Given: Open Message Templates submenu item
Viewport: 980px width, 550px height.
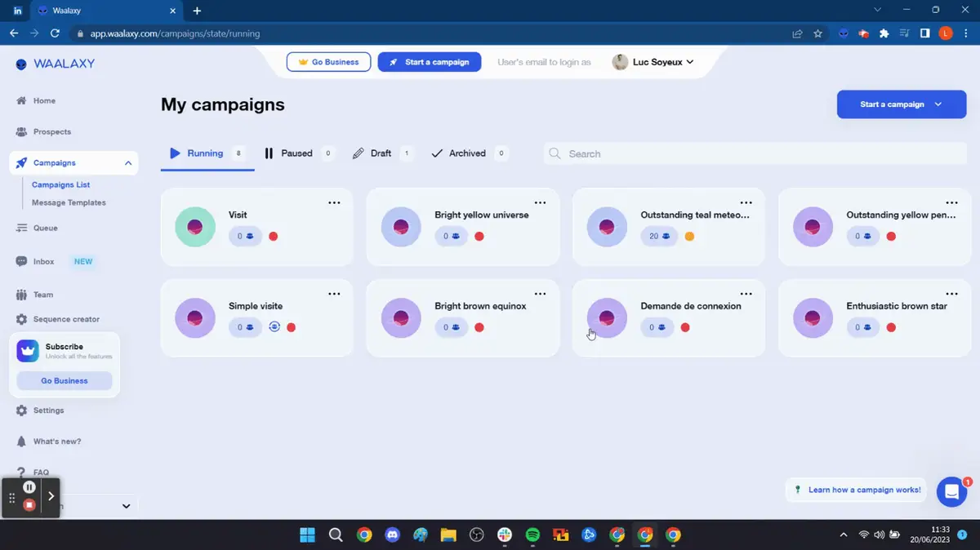Looking at the screenshot, I should click(69, 202).
